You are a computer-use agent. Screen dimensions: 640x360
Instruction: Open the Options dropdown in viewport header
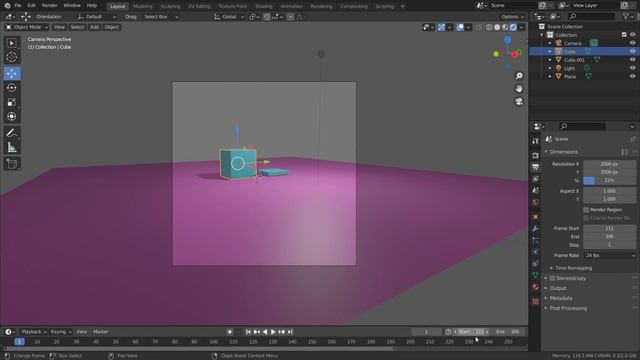[x=513, y=17]
